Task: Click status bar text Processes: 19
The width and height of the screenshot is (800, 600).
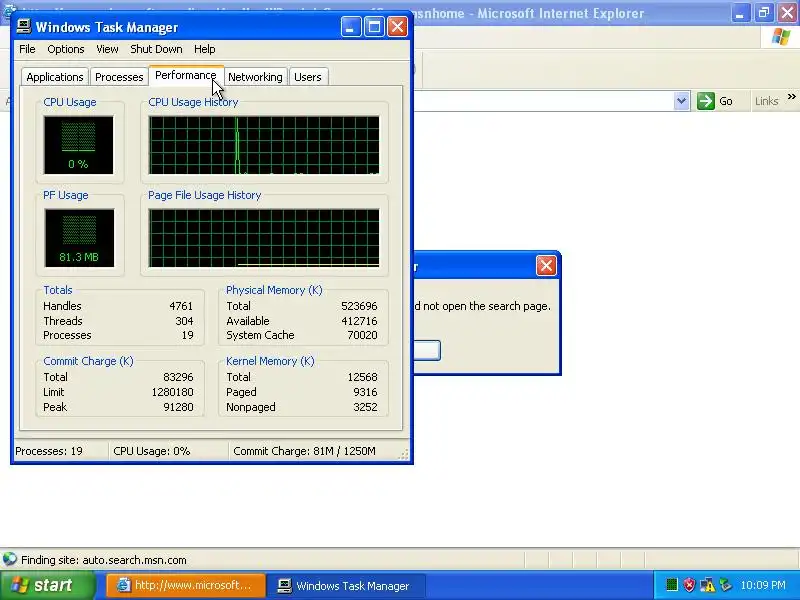Action: [49, 451]
